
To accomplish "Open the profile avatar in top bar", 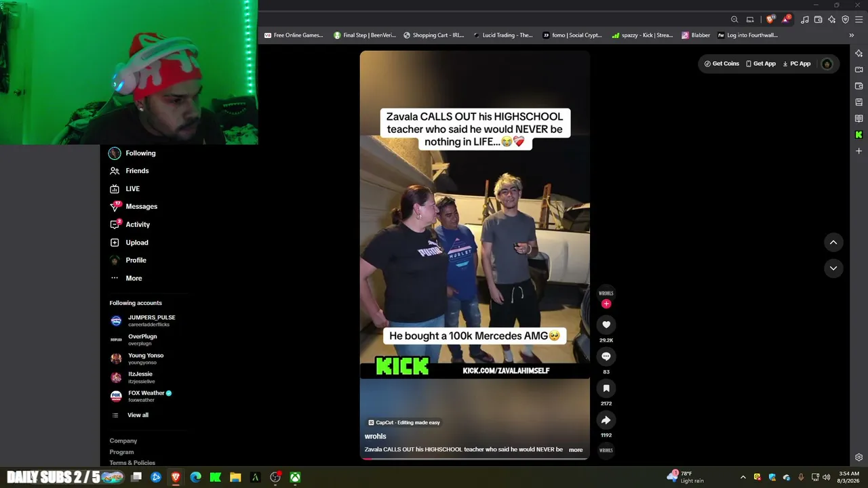I will pyautogui.click(x=827, y=64).
